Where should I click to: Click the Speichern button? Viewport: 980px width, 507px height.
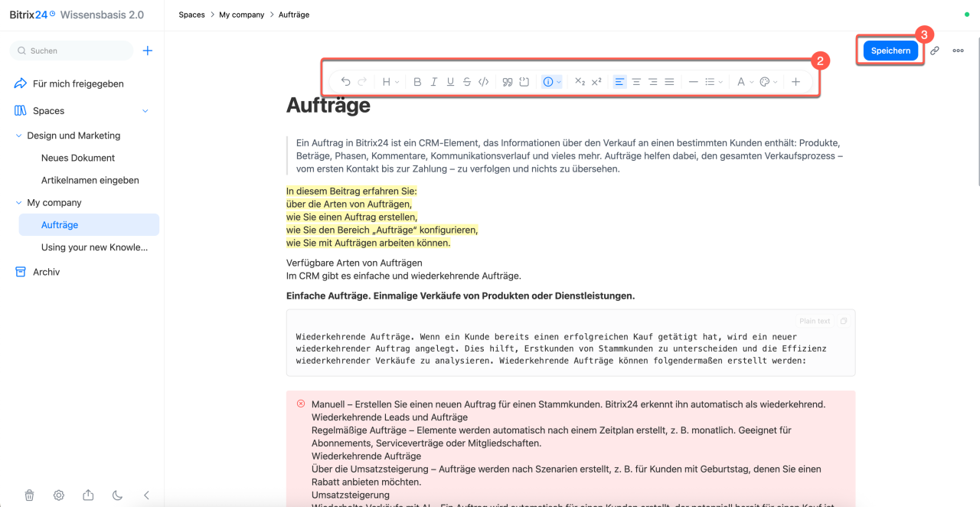[x=890, y=51]
